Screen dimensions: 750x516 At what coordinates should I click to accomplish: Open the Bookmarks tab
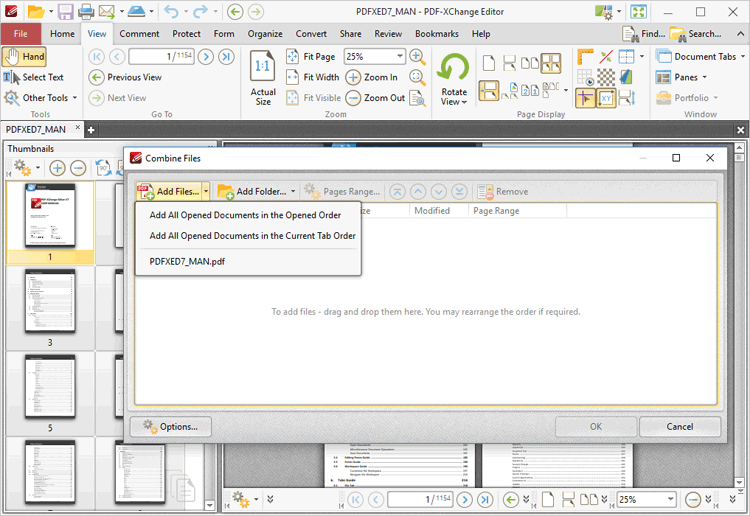point(437,34)
